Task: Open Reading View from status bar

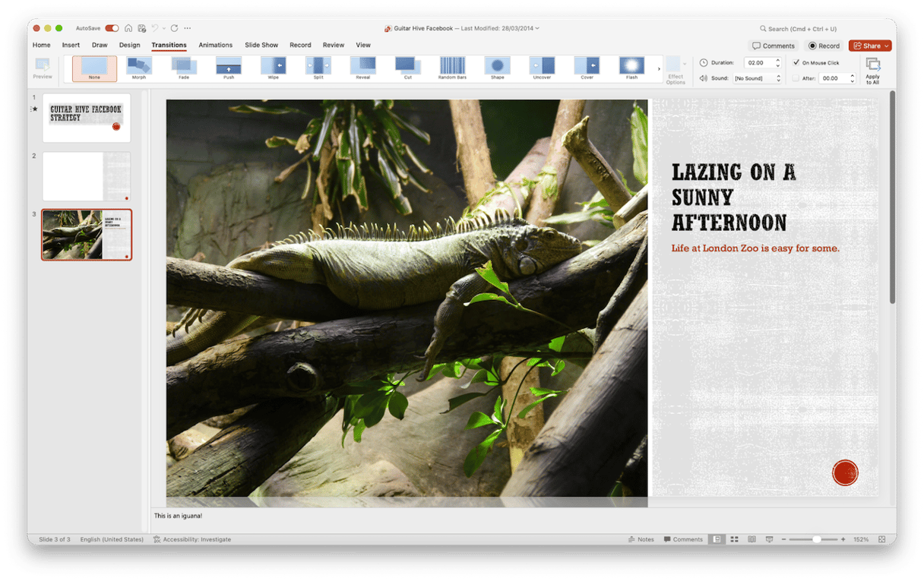Action: tap(752, 539)
